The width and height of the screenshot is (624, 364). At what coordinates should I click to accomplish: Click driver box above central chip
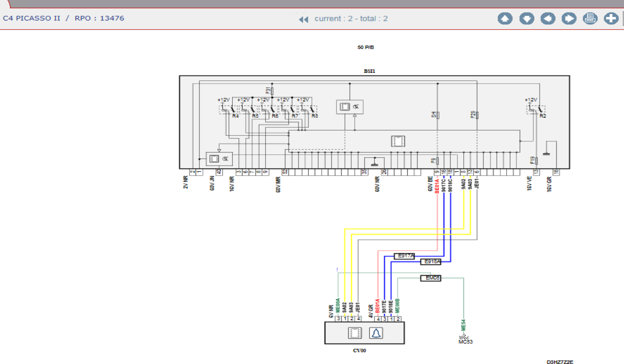click(350, 107)
